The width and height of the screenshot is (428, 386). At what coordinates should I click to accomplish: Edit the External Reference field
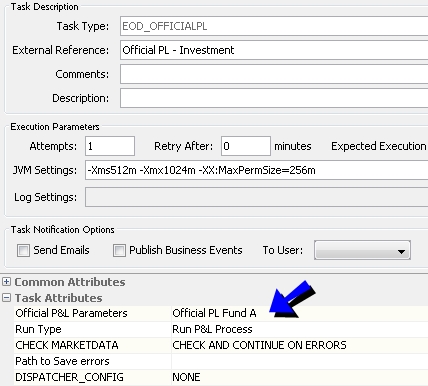point(274,50)
